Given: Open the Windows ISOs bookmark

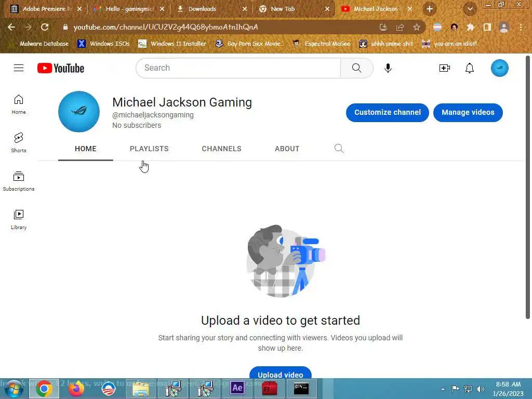Looking at the screenshot, I should 104,44.
